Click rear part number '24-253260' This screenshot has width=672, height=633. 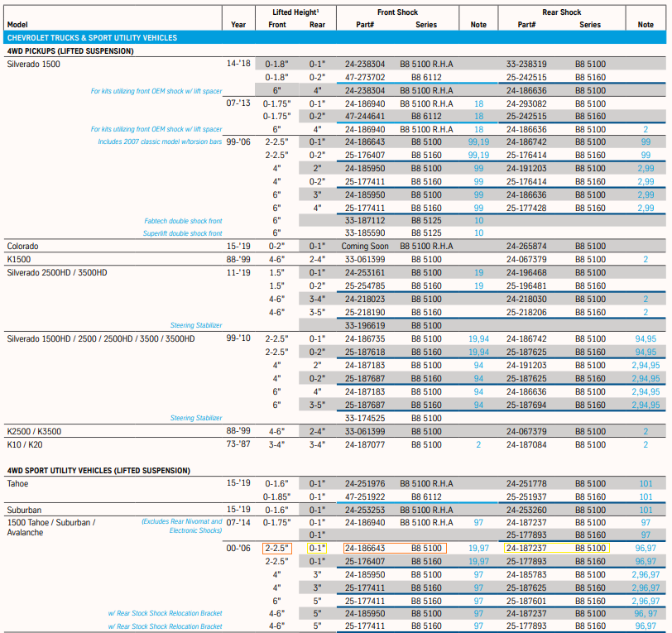526,510
